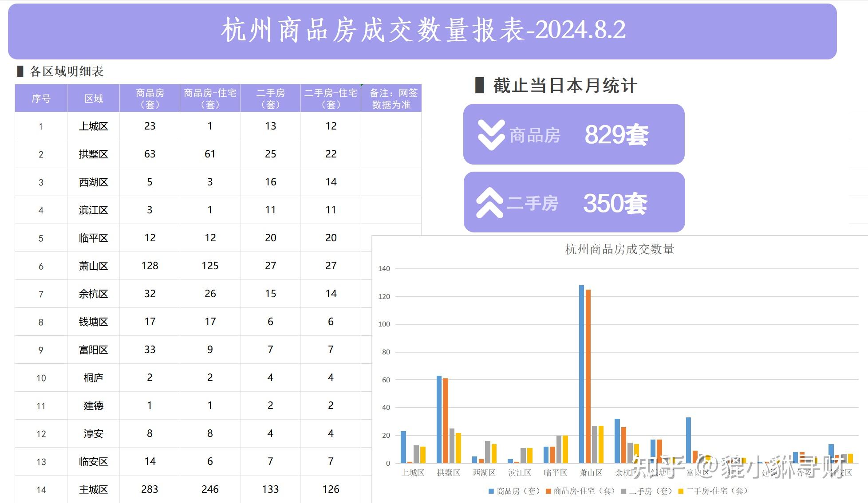The height and width of the screenshot is (503, 868).
Task: Click 主城区 商品房 value 283
Action: tap(150, 489)
